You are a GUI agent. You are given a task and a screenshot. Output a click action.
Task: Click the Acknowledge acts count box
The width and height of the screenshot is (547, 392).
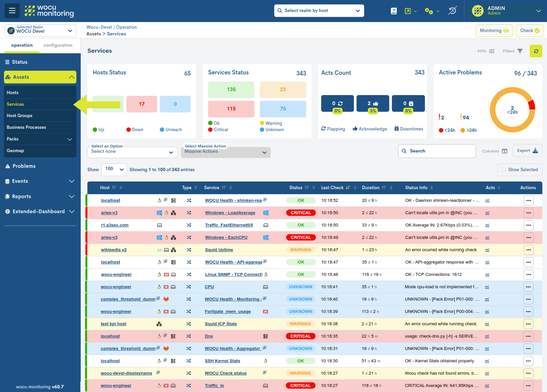pos(373,103)
